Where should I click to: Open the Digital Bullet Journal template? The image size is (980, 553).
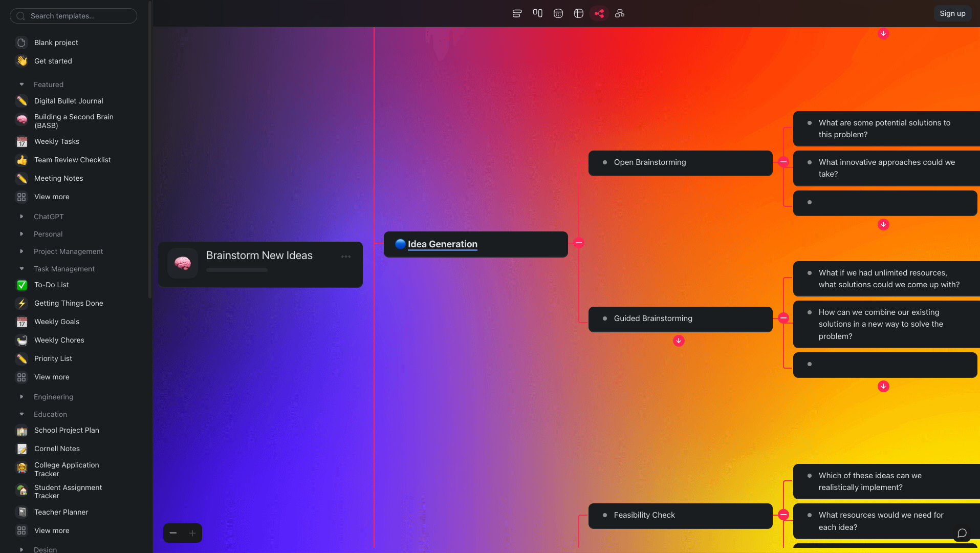coord(69,101)
